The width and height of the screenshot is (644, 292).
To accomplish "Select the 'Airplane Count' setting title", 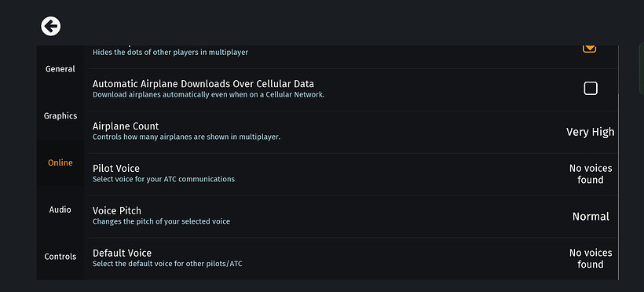I will click(126, 126).
